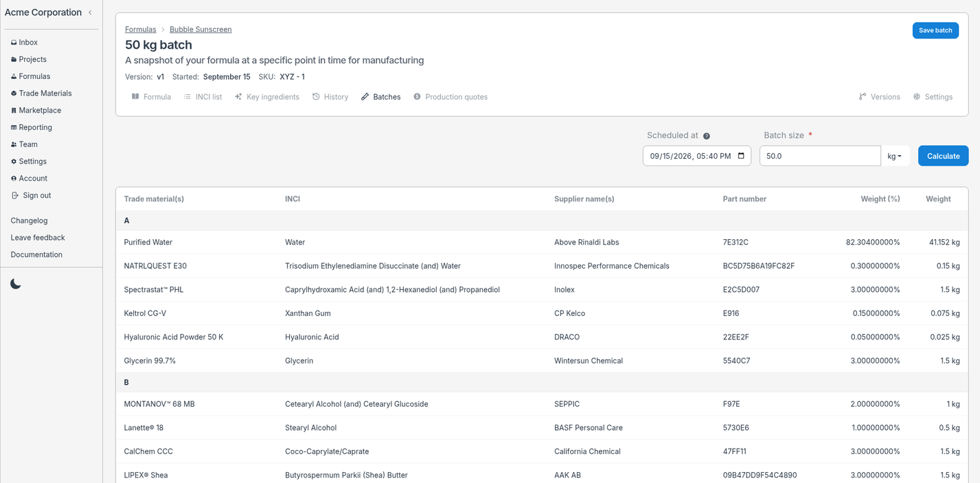The height and width of the screenshot is (483, 980).
Task: Click the Innospec Performance Chemicals supplier cell
Action: click(612, 266)
